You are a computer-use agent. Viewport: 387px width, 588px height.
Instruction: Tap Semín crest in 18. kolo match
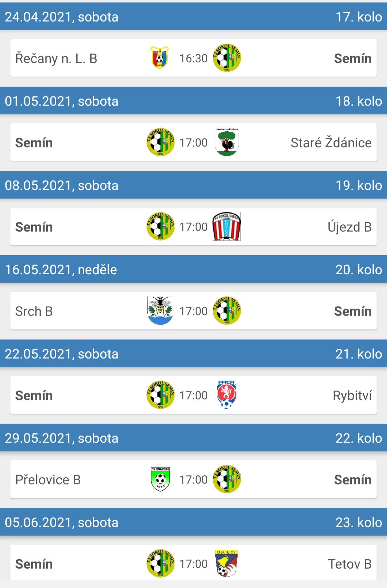coord(161,142)
